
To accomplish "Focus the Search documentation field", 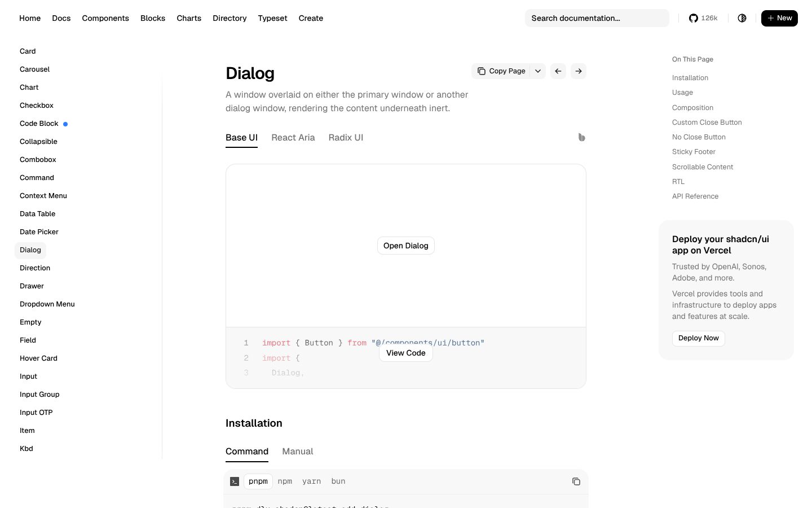I will click(x=597, y=18).
